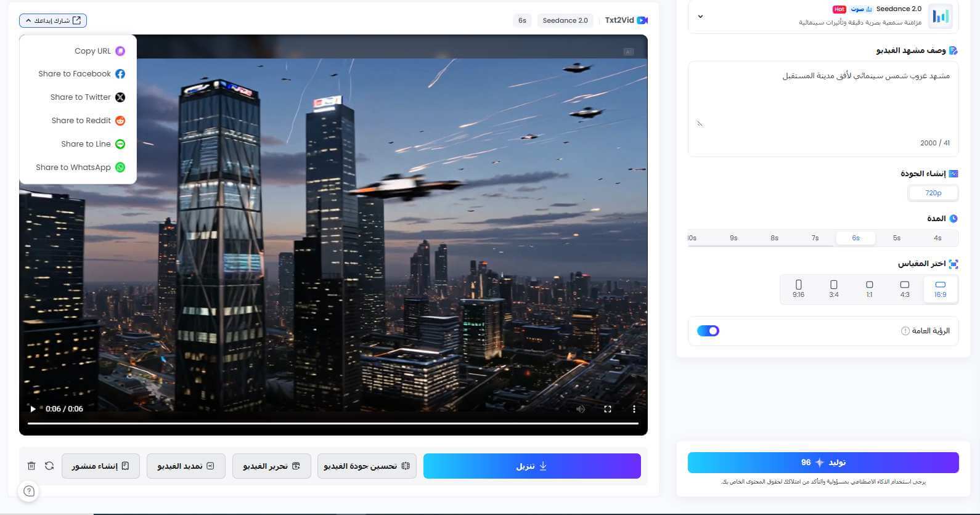Expand the Seedance 2.0 model selector
This screenshot has height=515, width=980.
pyautogui.click(x=700, y=17)
